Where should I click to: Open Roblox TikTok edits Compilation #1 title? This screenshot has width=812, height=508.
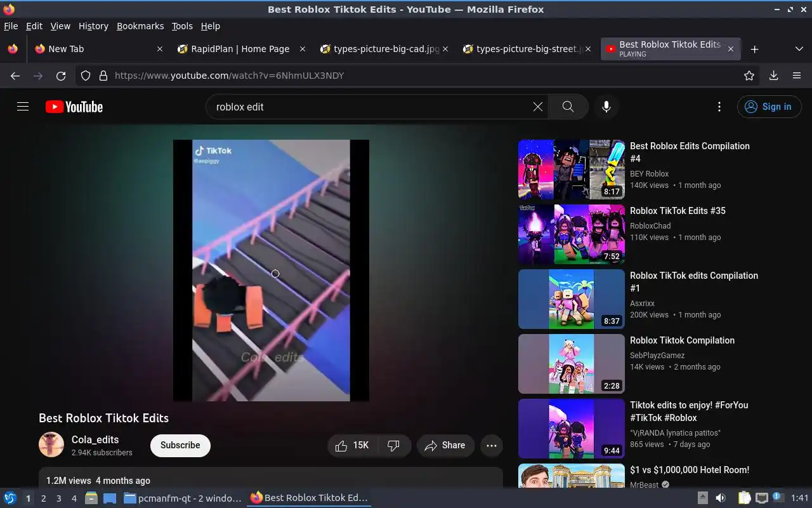[694, 282]
